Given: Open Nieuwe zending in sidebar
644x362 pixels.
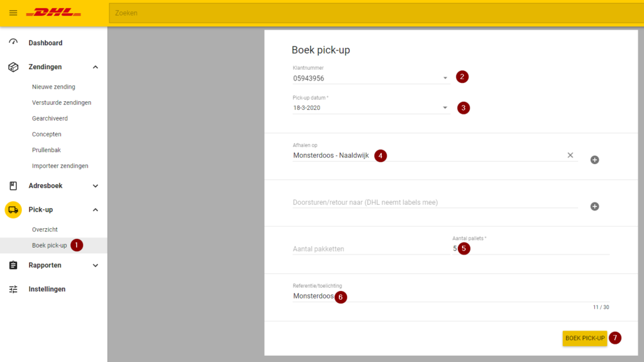Looking at the screenshot, I should (53, 87).
